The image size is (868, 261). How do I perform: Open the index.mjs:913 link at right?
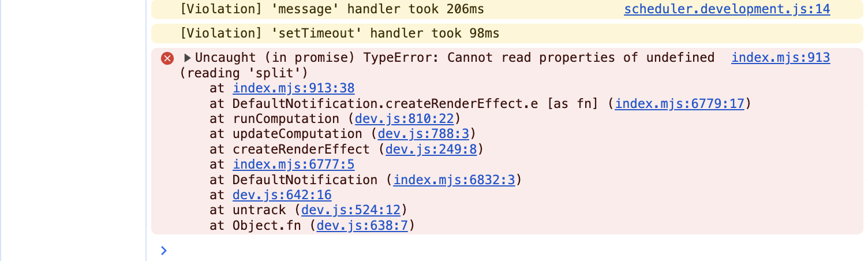point(780,57)
